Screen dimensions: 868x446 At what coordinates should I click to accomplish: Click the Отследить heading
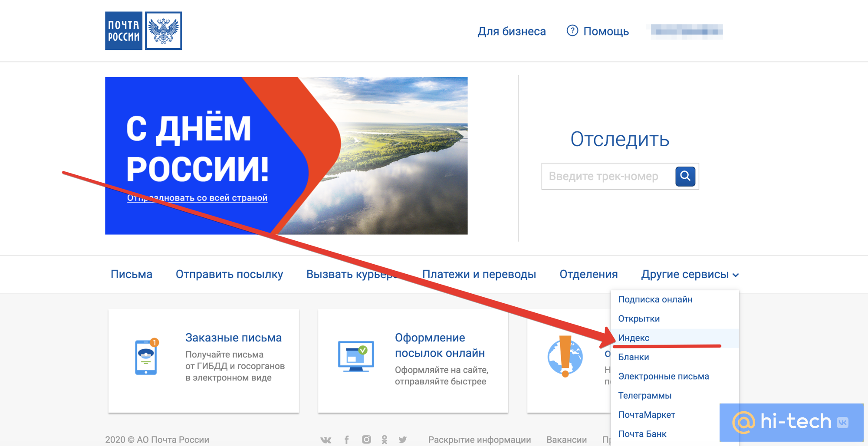click(x=620, y=139)
